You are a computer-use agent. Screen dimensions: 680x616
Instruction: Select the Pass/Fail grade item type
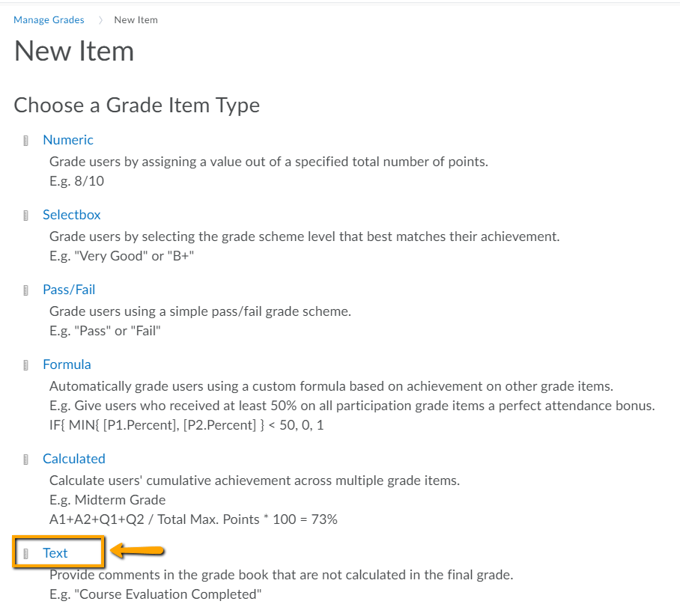click(x=69, y=290)
